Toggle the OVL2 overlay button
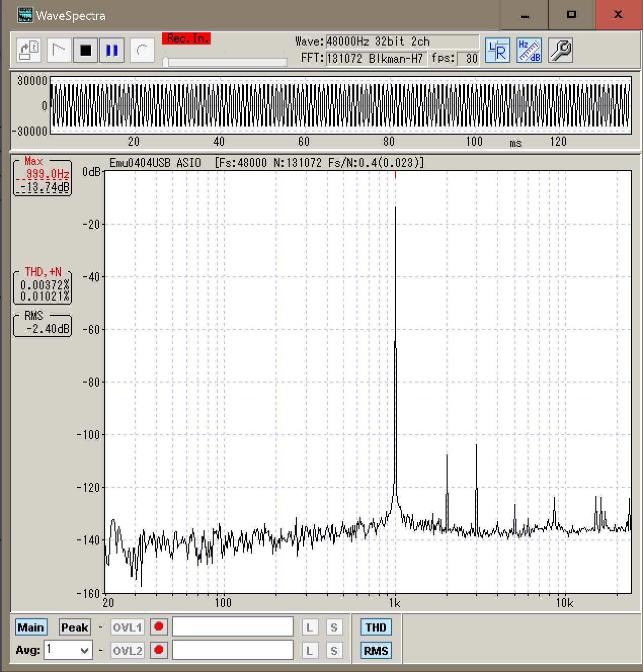The height and width of the screenshot is (672, 643). (x=127, y=650)
